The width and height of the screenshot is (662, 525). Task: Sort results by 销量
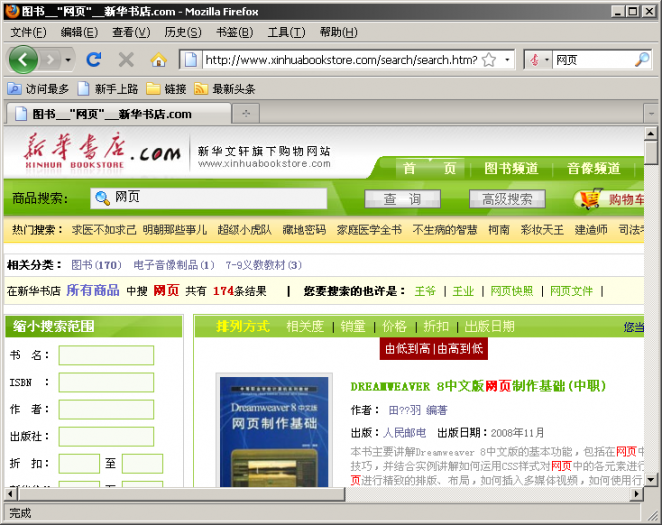click(x=353, y=326)
